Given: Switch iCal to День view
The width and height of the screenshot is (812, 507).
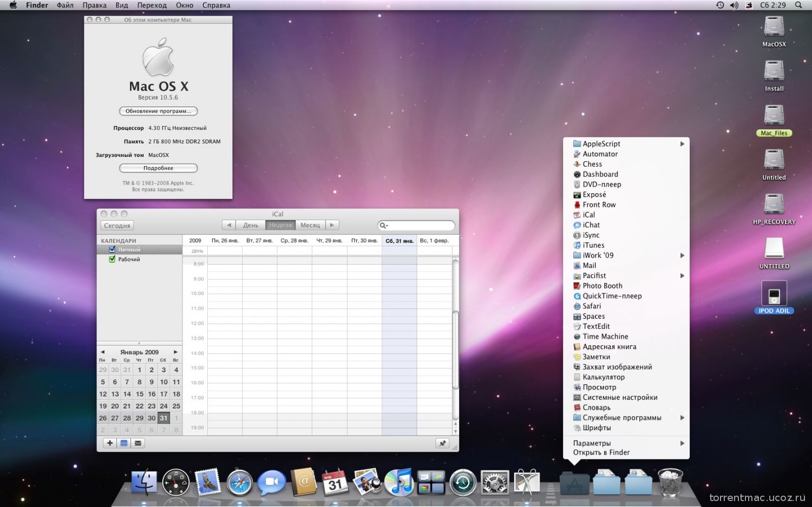Looking at the screenshot, I should click(251, 225).
